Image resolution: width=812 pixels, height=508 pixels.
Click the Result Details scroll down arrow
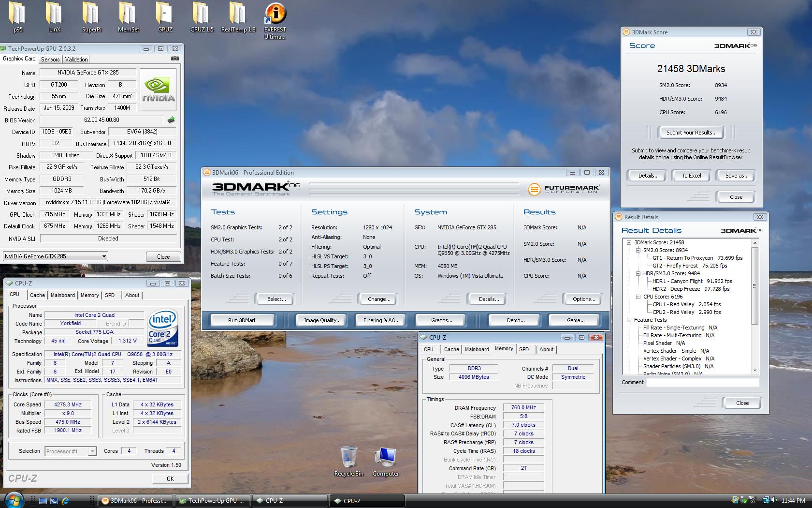point(755,370)
